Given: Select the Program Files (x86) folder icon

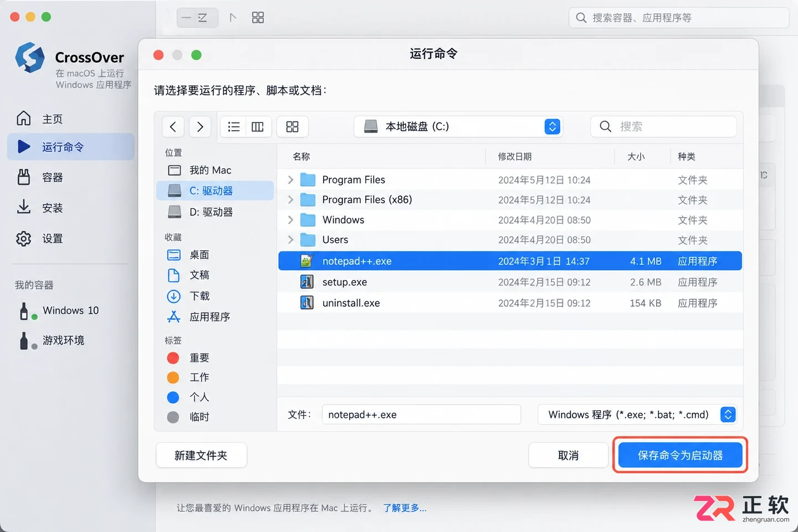Looking at the screenshot, I should click(x=308, y=199).
